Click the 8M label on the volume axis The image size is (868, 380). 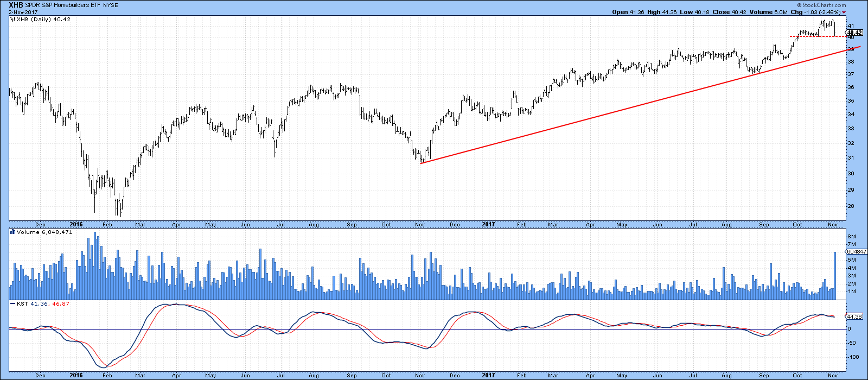pos(851,237)
